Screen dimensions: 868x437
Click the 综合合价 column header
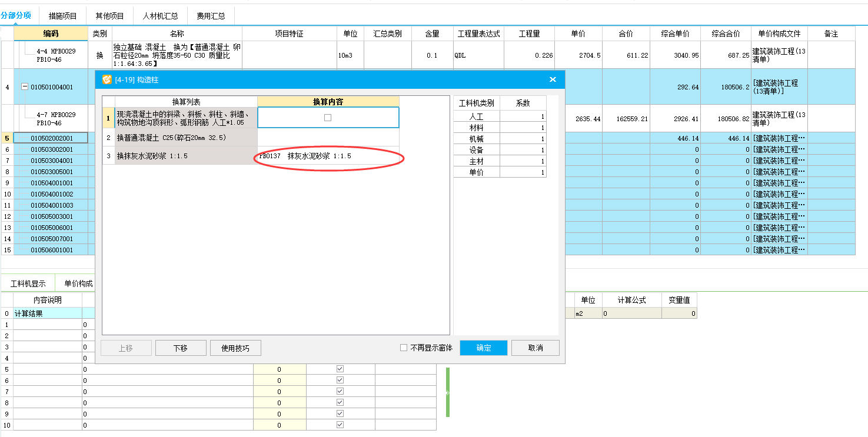coord(726,34)
